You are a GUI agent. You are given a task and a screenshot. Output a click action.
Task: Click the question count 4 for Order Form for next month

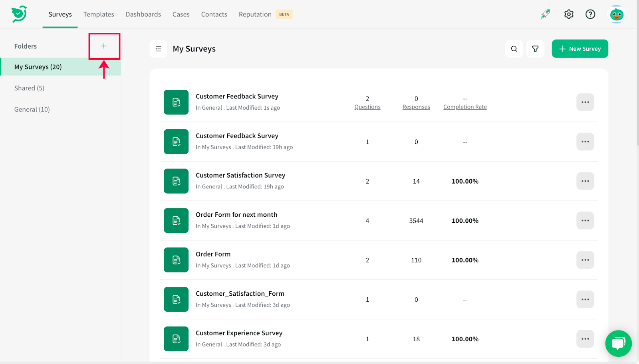(367, 221)
